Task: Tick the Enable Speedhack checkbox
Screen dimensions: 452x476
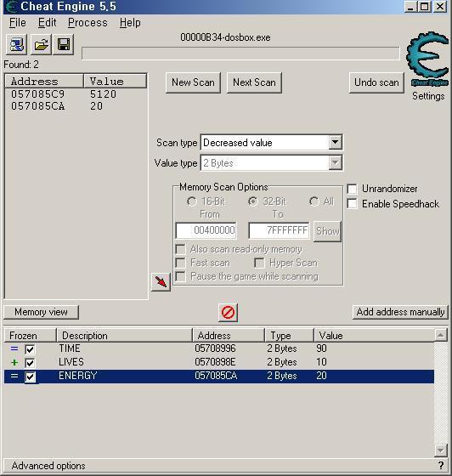Action: point(352,204)
